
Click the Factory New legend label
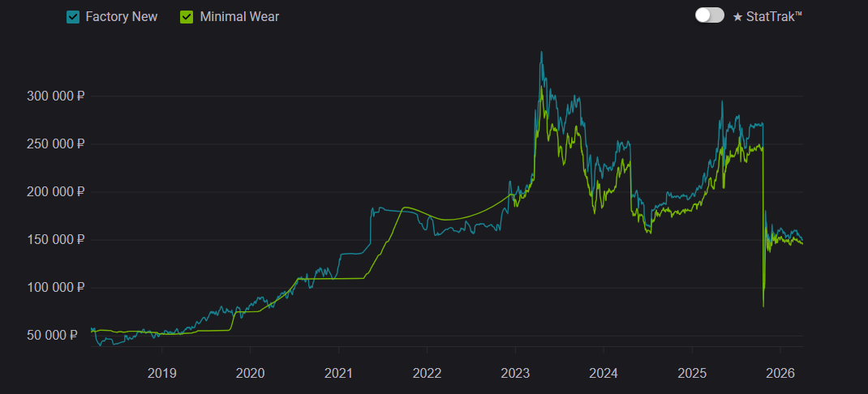122,16
